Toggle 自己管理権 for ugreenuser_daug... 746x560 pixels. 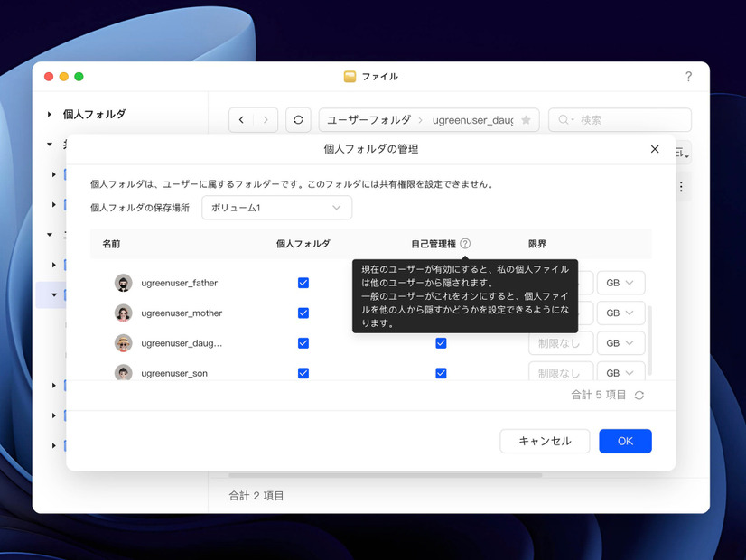click(441, 343)
